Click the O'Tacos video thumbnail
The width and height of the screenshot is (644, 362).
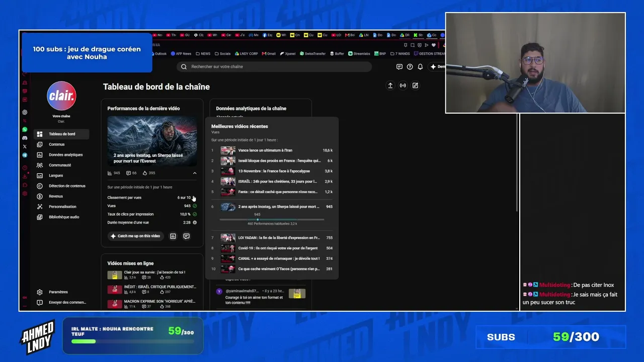tap(228, 269)
